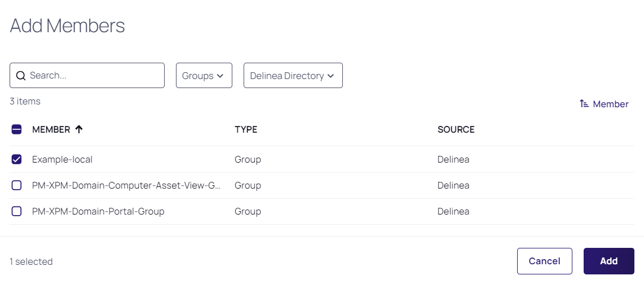Viewport: 644px width, 284px height.
Task: Click the ascending arrow beside MEMBER header
Action: [x=79, y=129]
